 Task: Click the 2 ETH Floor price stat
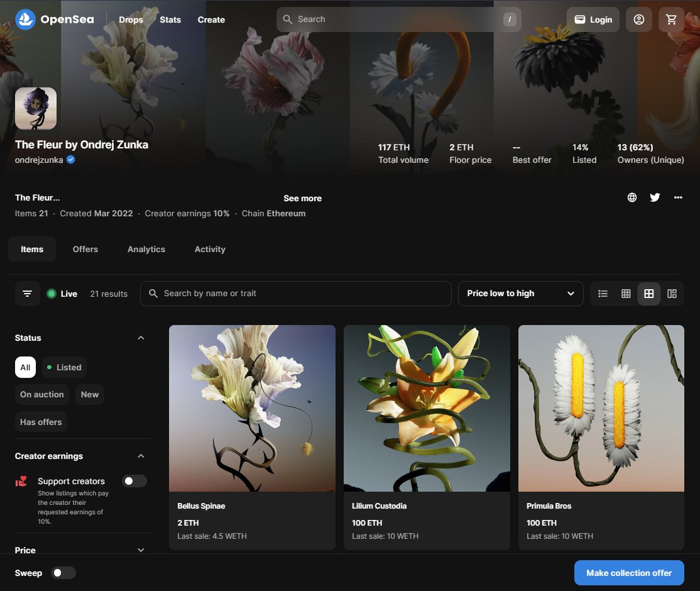pos(471,153)
